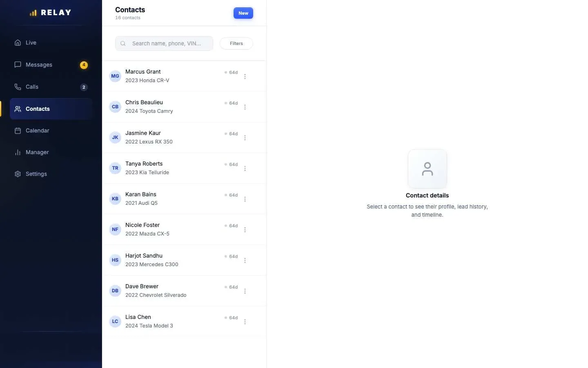Focus the search name, phone, VIN field
Viewport: 588px width, 368px height.
(164, 43)
